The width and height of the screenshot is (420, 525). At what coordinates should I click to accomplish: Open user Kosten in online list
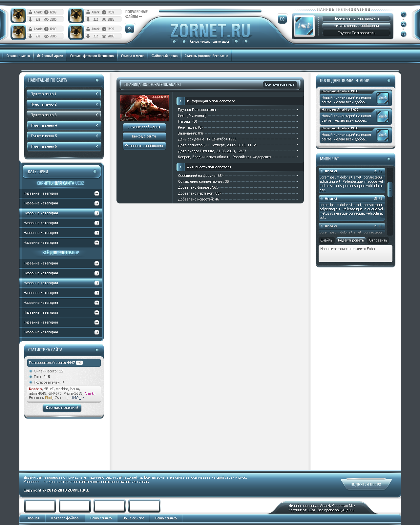pos(35,389)
